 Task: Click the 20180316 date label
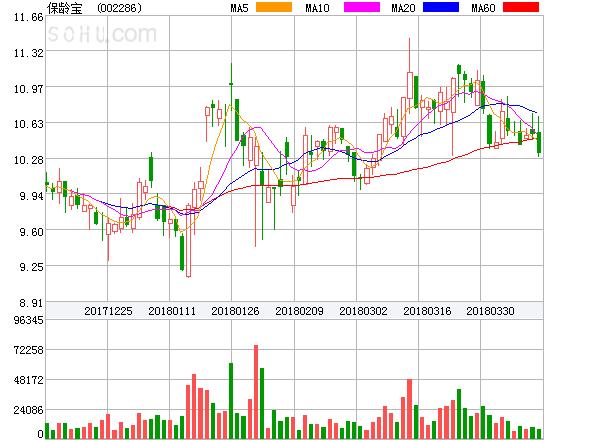coord(427,311)
